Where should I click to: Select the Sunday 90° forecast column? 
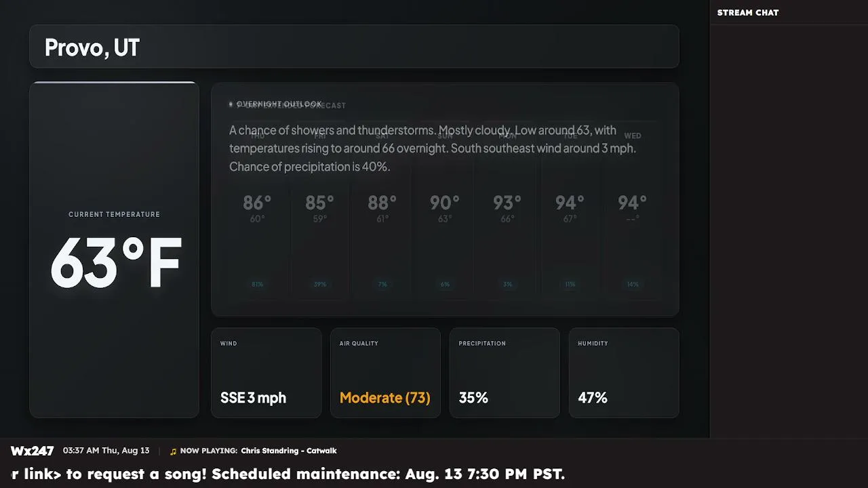445,213
